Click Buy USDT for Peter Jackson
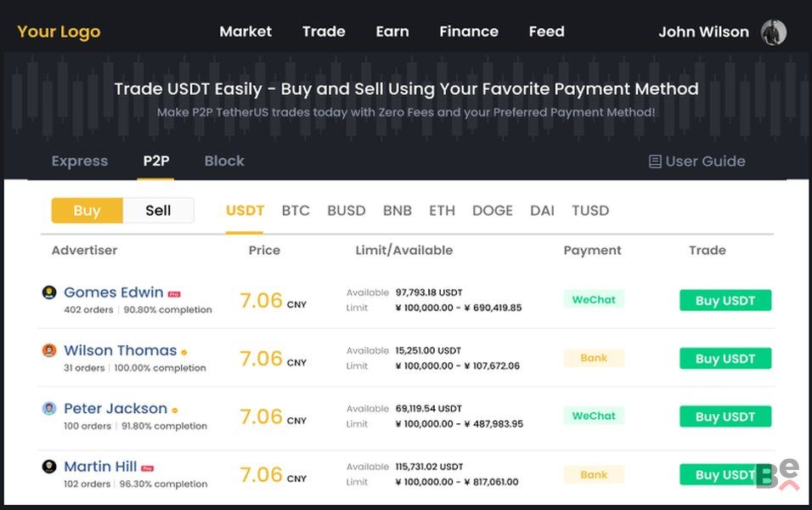Image resolution: width=812 pixels, height=510 pixels. [x=725, y=416]
